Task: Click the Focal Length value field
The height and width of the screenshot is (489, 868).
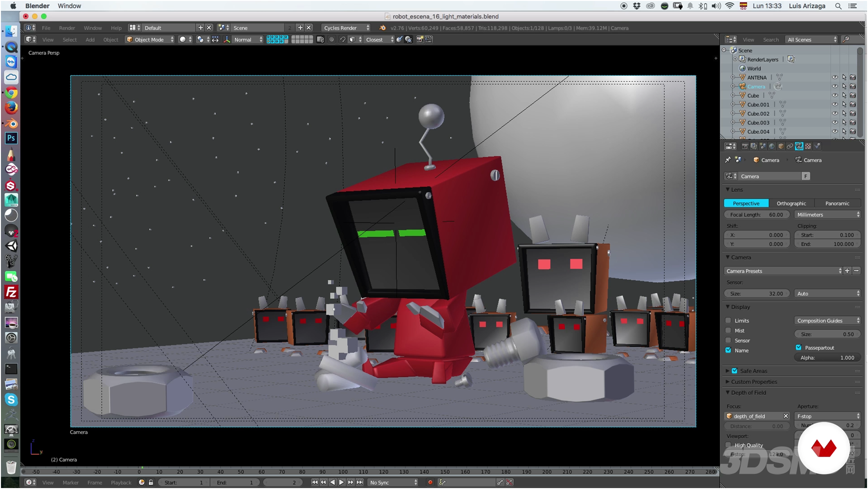Action: (756, 214)
